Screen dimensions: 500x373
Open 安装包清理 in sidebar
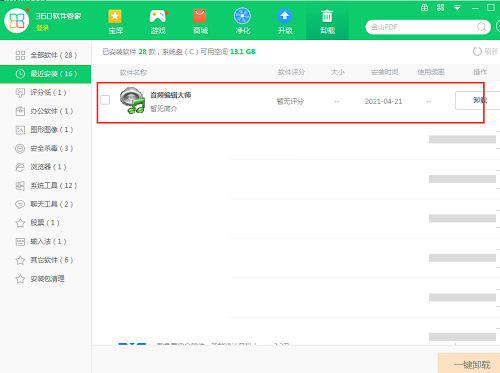click(x=46, y=279)
